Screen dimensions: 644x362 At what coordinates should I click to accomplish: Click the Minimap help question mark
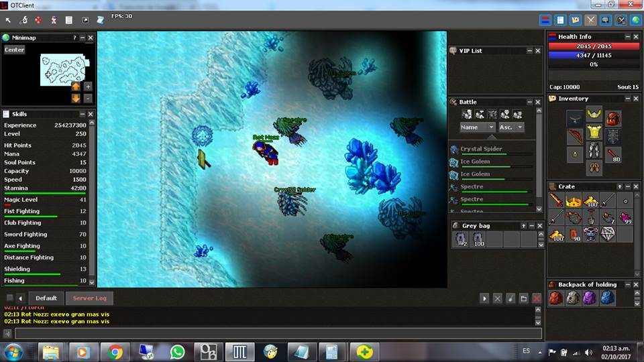pyautogui.click(x=74, y=38)
